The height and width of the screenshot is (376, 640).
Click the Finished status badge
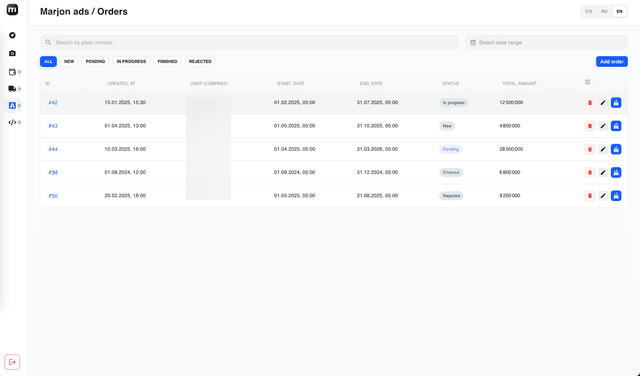451,172
